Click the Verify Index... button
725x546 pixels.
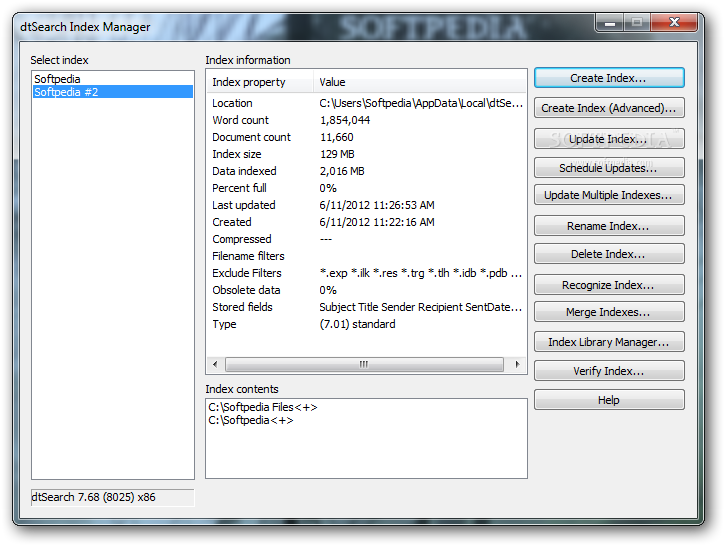609,371
